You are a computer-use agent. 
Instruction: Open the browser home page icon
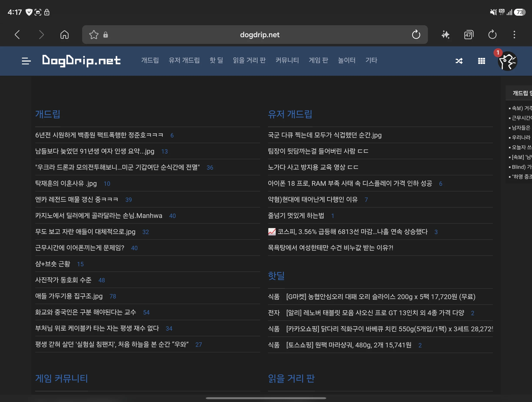[x=65, y=35]
